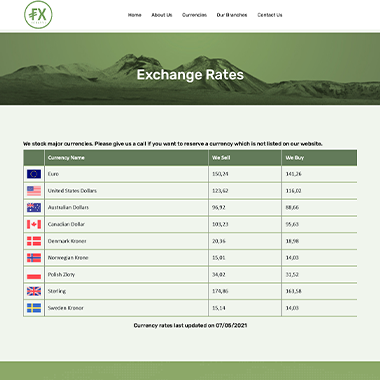Click the FX logo in header
The height and width of the screenshot is (380, 380).
coord(38,15)
